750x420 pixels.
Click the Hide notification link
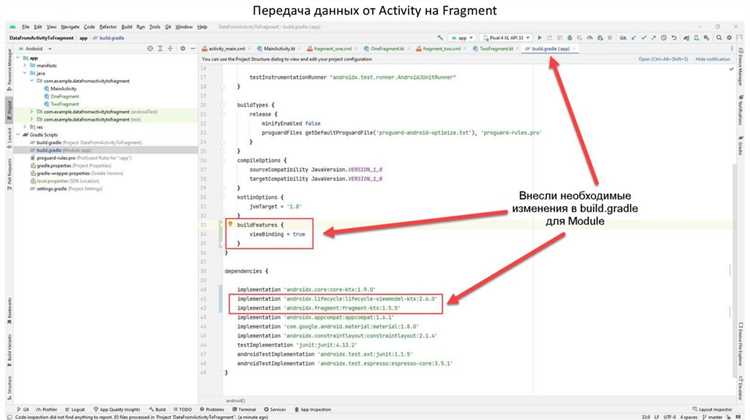click(x=713, y=59)
